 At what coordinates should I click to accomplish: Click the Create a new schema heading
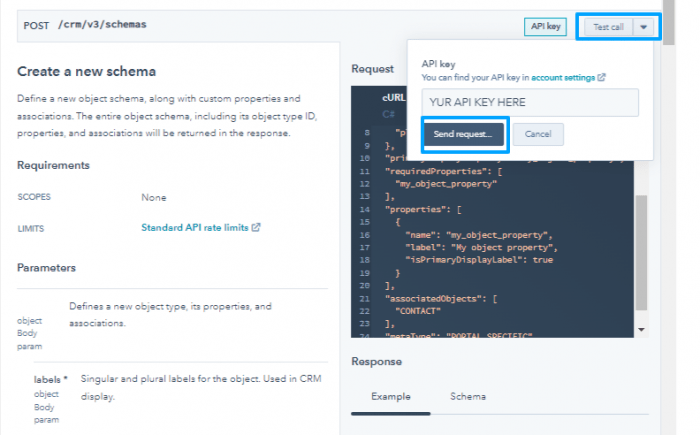tap(87, 71)
